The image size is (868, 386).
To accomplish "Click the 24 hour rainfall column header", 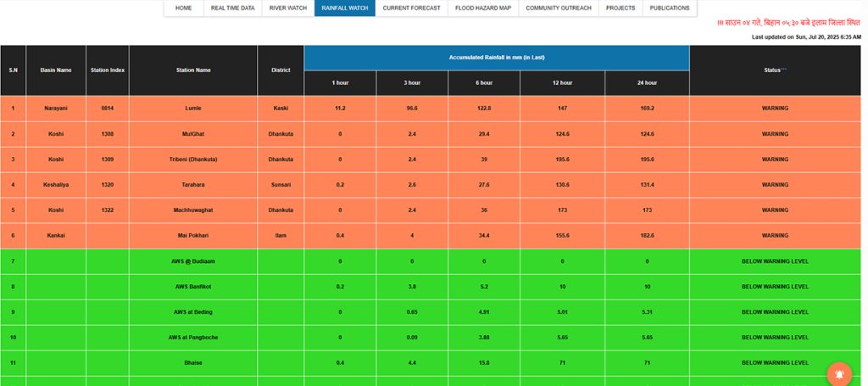I will click(647, 83).
